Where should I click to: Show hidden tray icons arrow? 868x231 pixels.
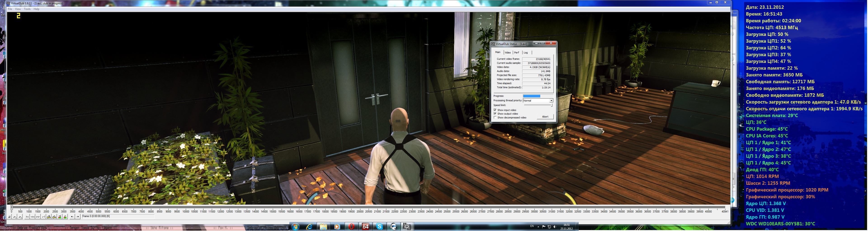point(538,227)
